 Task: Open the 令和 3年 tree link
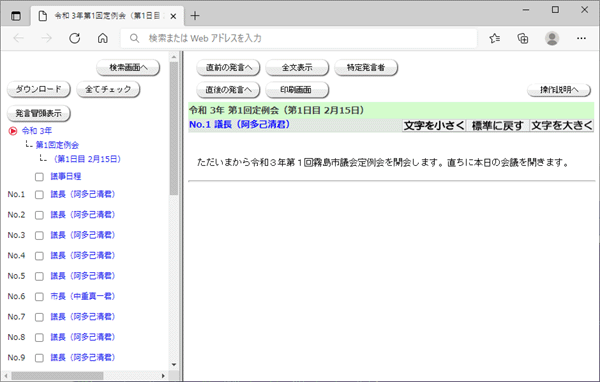tap(37, 131)
